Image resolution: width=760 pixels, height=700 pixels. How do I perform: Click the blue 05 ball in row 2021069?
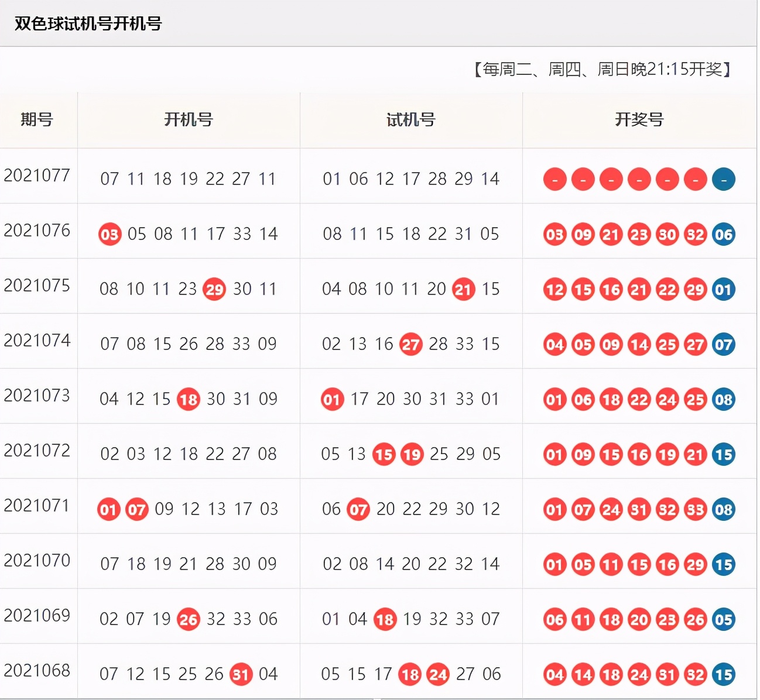pos(723,620)
